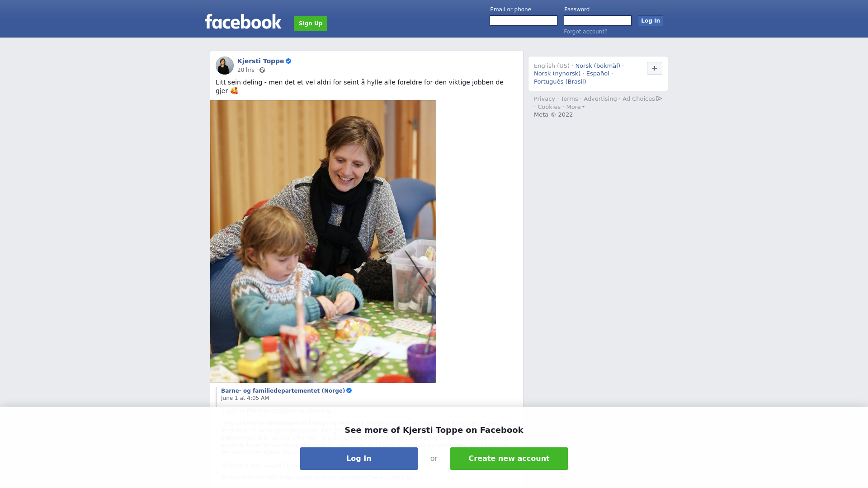Click the verified badge beside Kjersti Toppe

[288, 61]
